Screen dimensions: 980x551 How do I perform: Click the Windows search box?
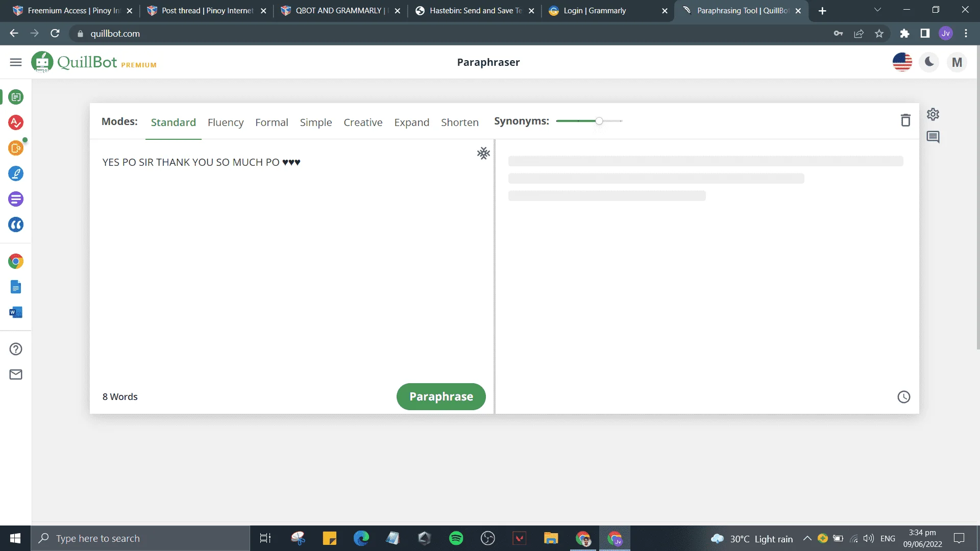pos(141,538)
